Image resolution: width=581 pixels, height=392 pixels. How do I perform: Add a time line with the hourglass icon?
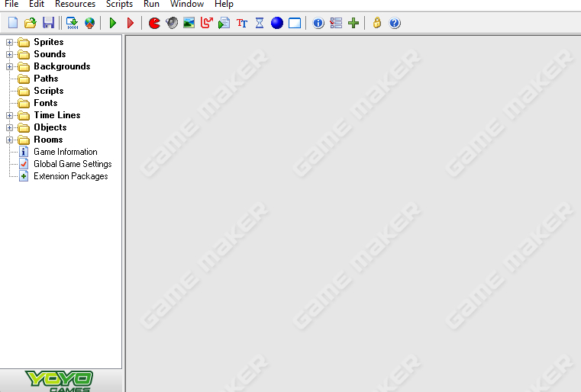260,23
